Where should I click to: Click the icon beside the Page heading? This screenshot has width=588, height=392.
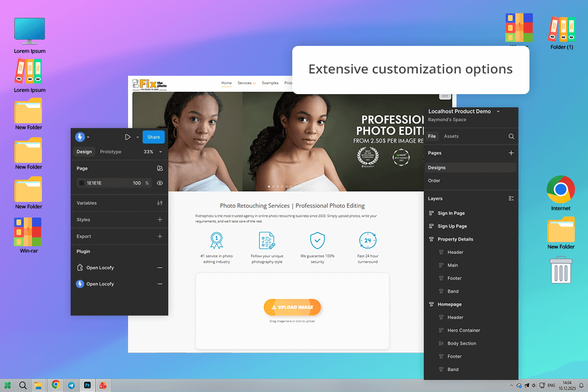point(160,168)
